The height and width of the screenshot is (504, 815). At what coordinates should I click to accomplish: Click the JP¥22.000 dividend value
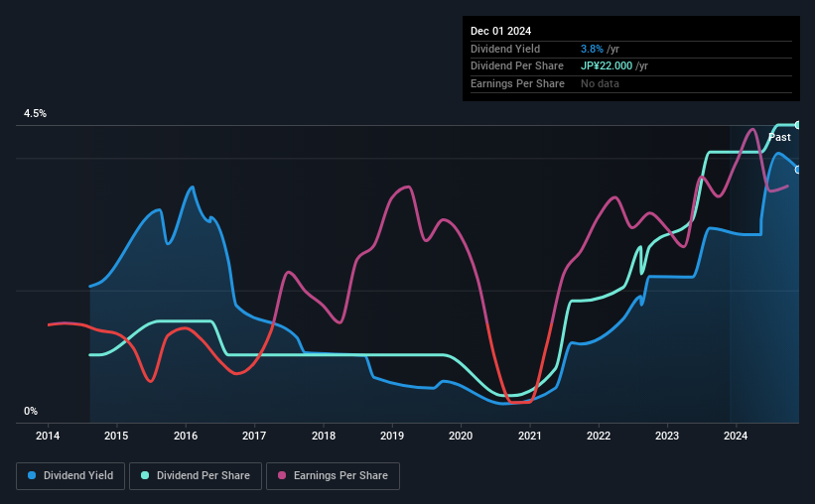(607, 66)
